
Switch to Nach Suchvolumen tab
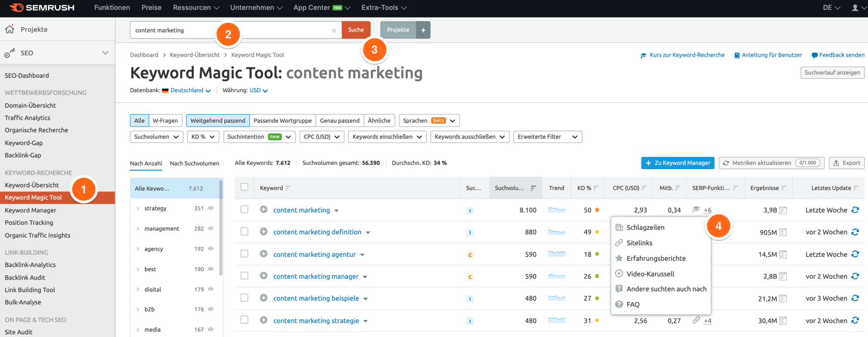pyautogui.click(x=195, y=163)
